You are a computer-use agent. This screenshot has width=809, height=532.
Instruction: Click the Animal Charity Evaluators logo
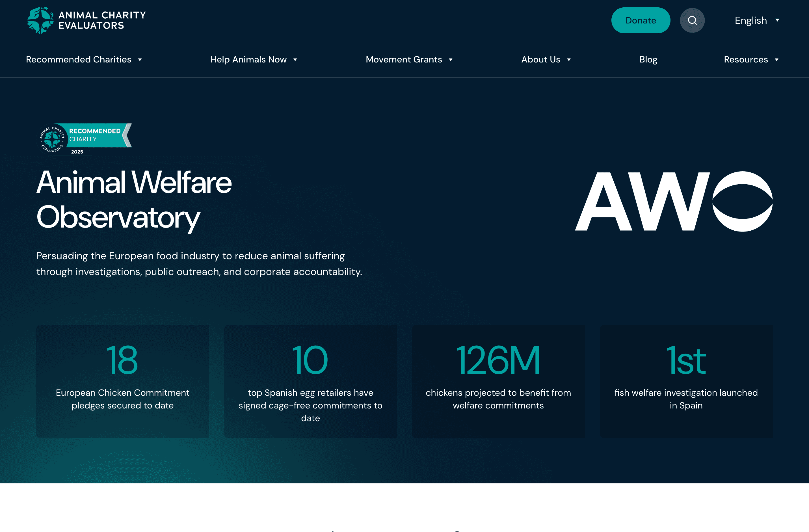pyautogui.click(x=86, y=20)
